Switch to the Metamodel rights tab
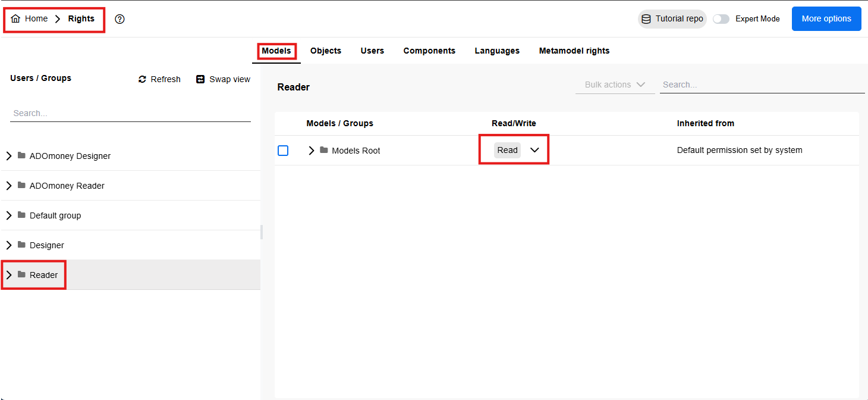This screenshot has width=868, height=400. [x=574, y=51]
